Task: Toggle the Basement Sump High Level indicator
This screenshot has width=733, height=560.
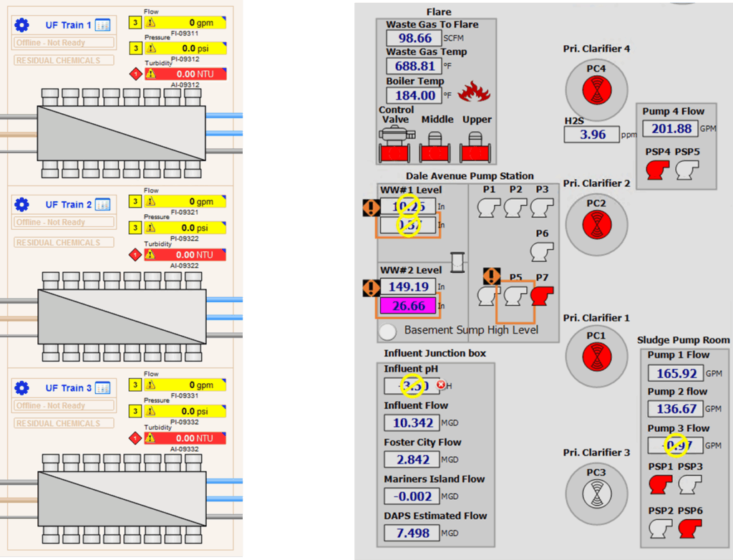Action: [x=387, y=331]
